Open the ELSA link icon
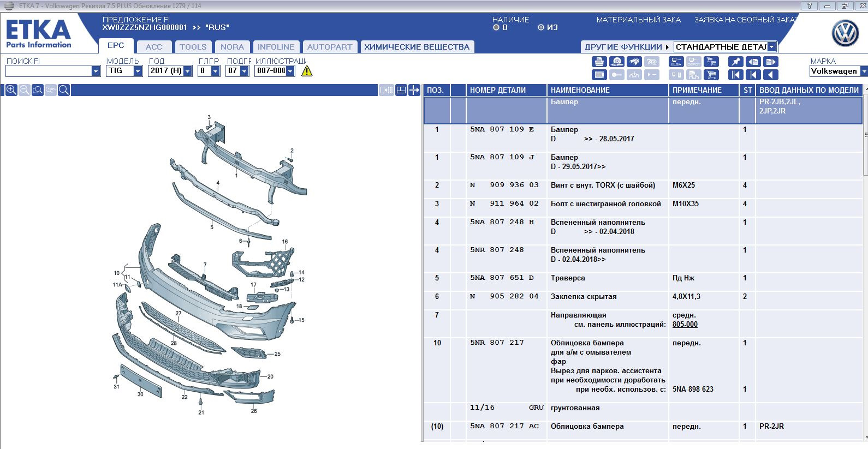This screenshot has height=449, width=868. (x=676, y=62)
